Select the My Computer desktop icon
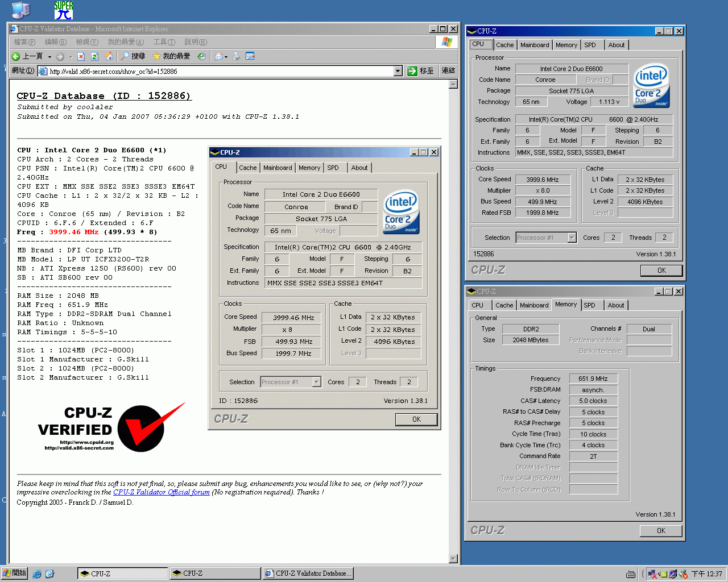The width and height of the screenshot is (728, 582). click(21, 10)
